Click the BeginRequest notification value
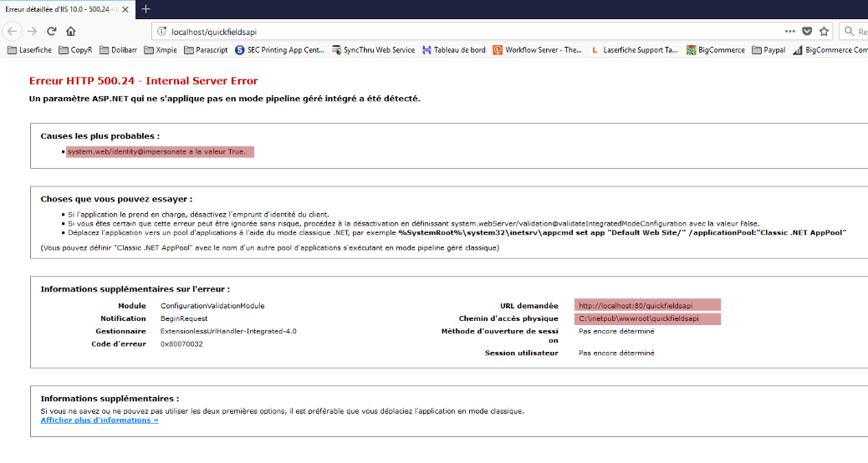 coord(184,318)
